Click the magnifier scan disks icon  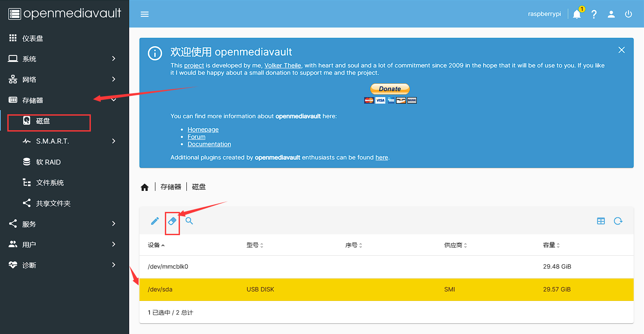[189, 221]
